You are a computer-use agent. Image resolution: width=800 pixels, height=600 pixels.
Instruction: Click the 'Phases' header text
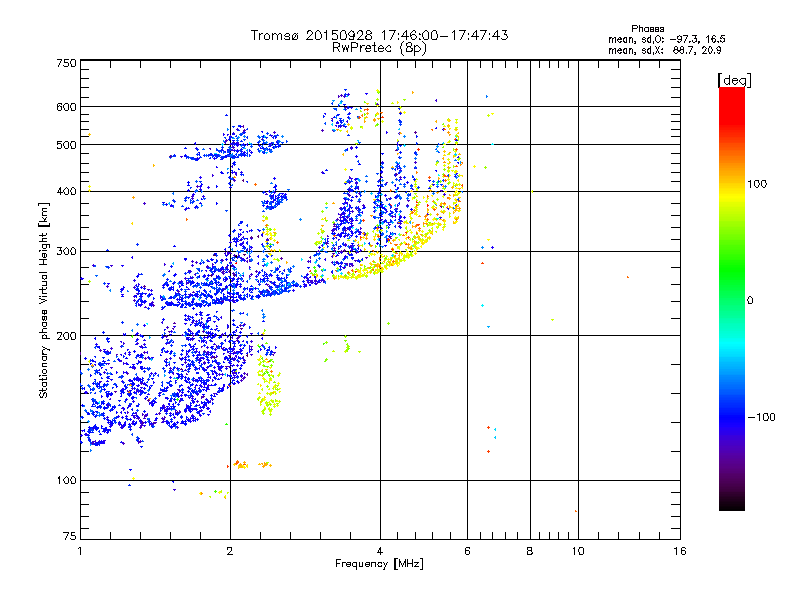point(647,29)
